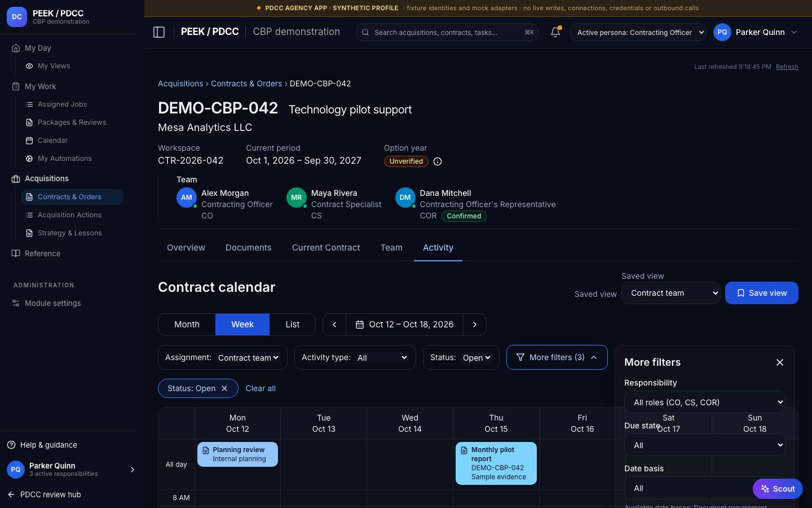Image resolution: width=812 pixels, height=508 pixels.
Task: Go to previous week arrow
Action: [x=334, y=325]
